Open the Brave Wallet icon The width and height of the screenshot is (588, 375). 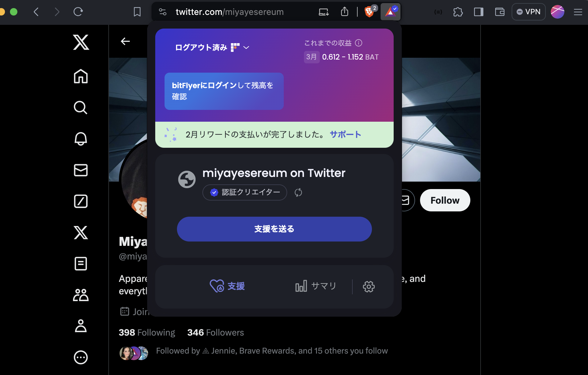(500, 12)
